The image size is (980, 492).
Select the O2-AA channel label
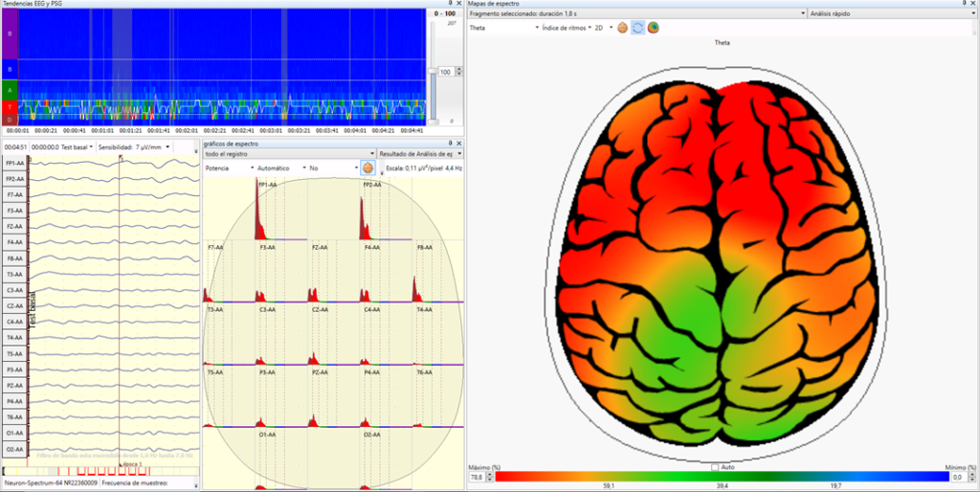coord(14,449)
